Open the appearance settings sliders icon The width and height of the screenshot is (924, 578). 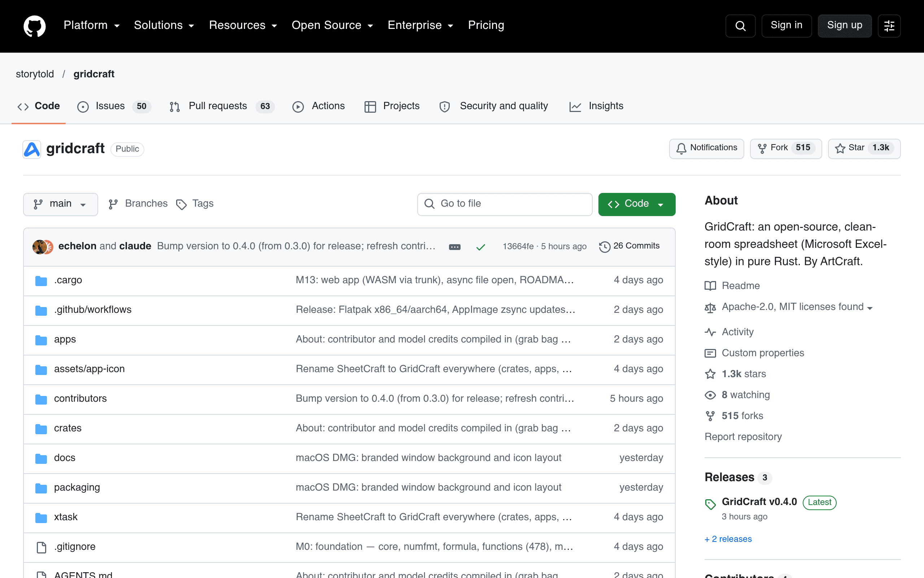tap(889, 26)
